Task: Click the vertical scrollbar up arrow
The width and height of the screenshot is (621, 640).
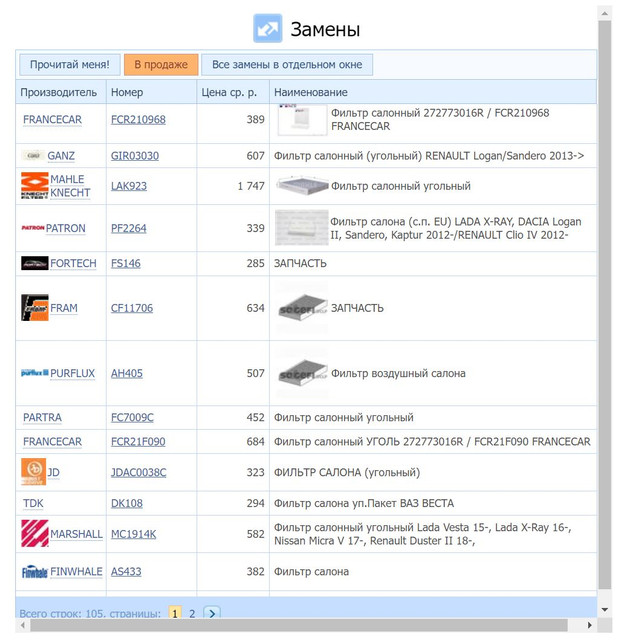Action: pyautogui.click(x=605, y=13)
